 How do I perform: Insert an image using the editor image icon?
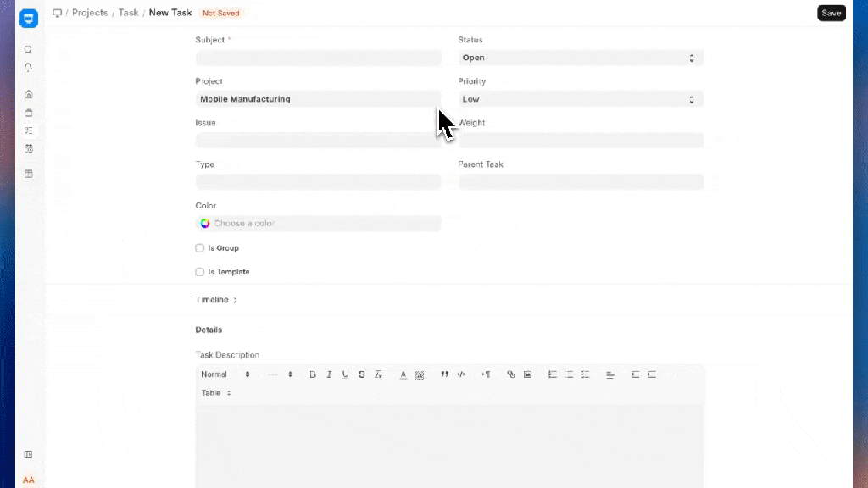[x=527, y=374]
